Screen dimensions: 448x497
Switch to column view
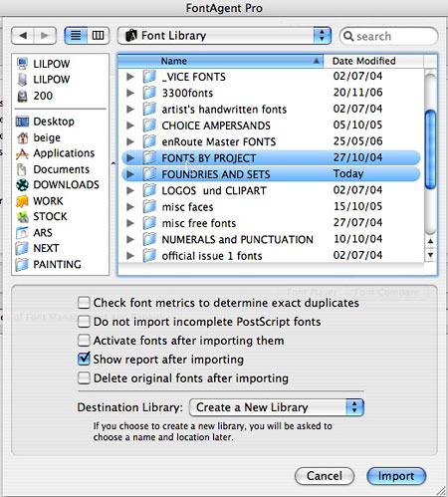coord(98,35)
